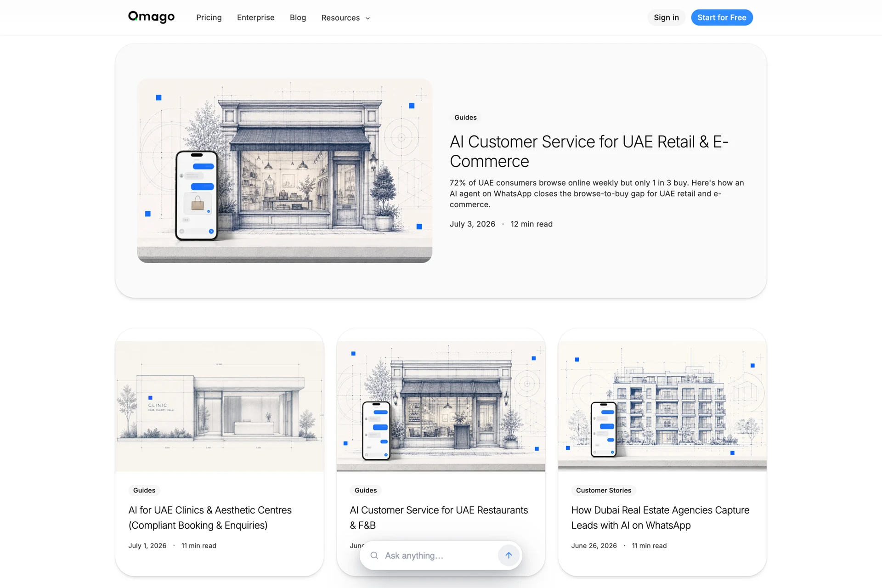
Task: Open AI Customer Service for UAE Restaurants article
Action: 439,518
